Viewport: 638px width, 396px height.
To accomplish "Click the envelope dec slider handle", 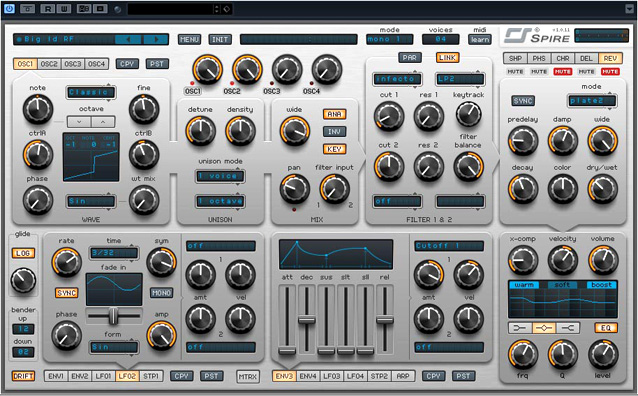I will (x=307, y=320).
